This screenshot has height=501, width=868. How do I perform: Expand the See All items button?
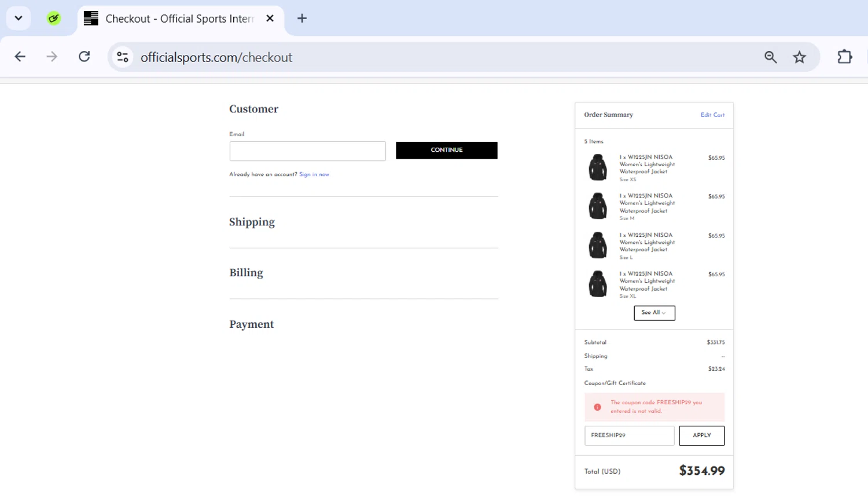(654, 313)
